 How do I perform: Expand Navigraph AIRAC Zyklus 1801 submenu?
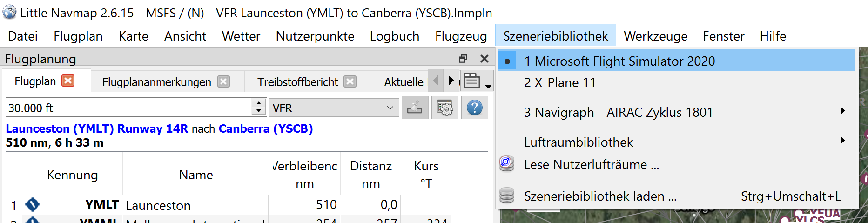[x=677, y=112]
